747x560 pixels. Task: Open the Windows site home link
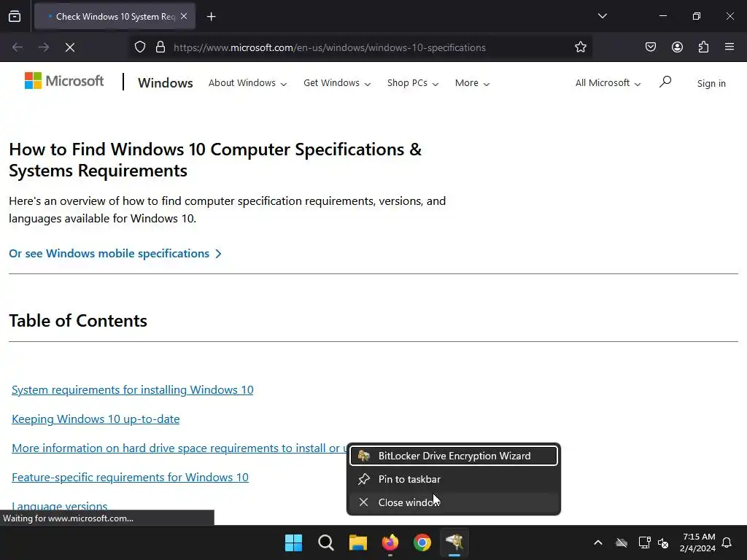(166, 83)
